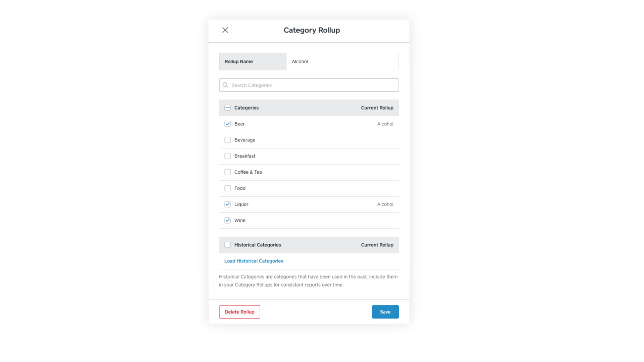Click the Rollup Name text field
Screen dimensions: 644x362
(x=342, y=62)
